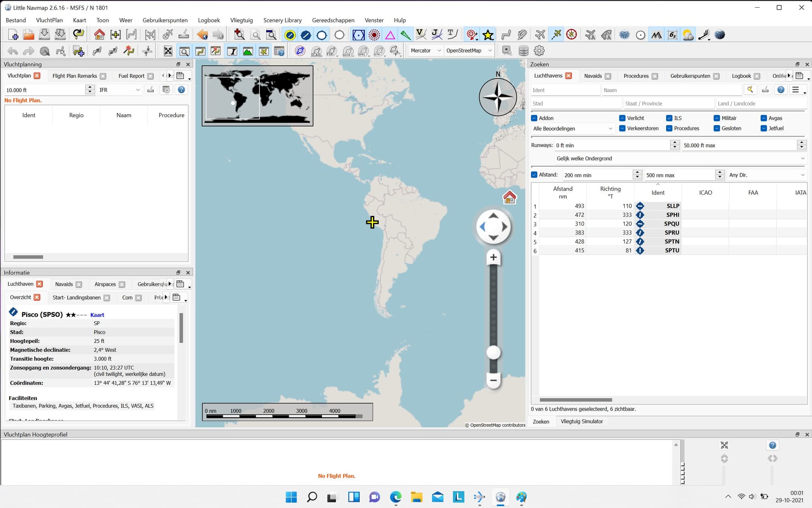Viewport: 812px width, 508px height.
Task: Click the home icon to return to home view
Action: (99, 34)
